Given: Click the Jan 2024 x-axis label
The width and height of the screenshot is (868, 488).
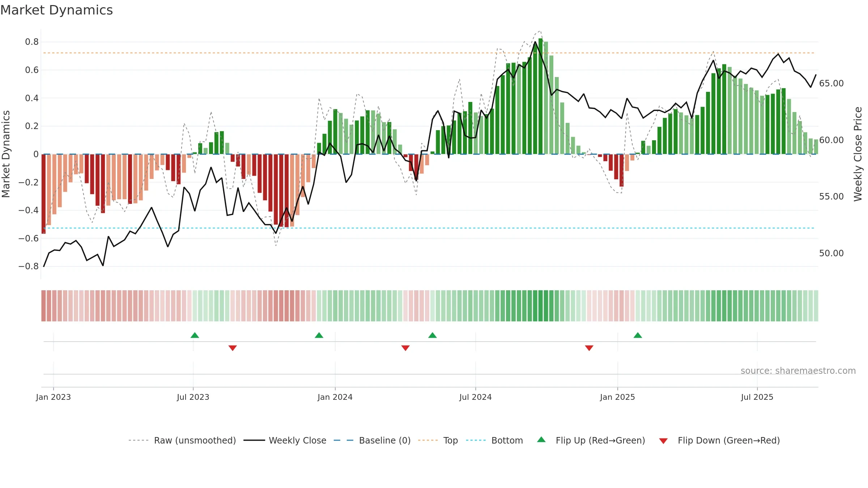Looking at the screenshot, I should [x=335, y=397].
